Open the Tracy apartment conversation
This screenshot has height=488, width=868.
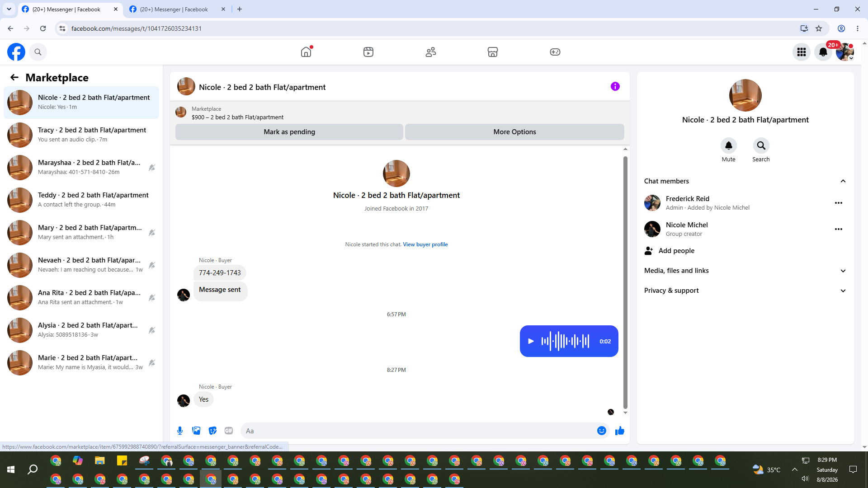pos(81,135)
